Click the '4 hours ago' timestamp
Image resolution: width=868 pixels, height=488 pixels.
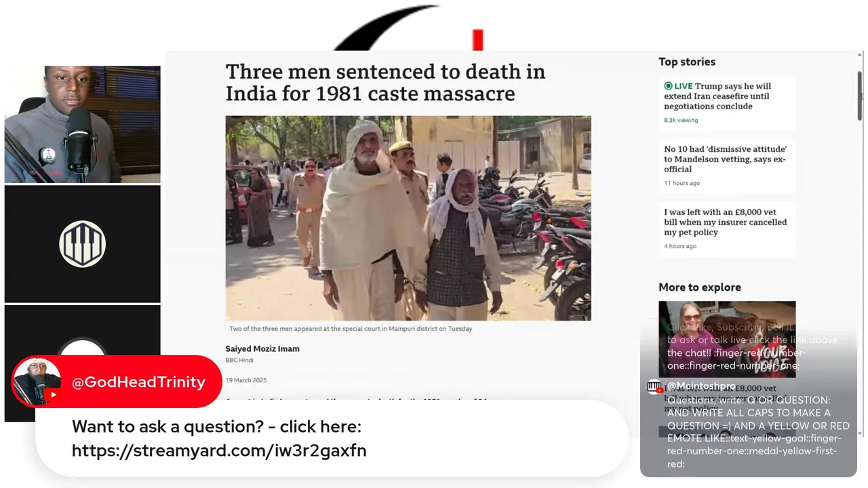point(680,246)
